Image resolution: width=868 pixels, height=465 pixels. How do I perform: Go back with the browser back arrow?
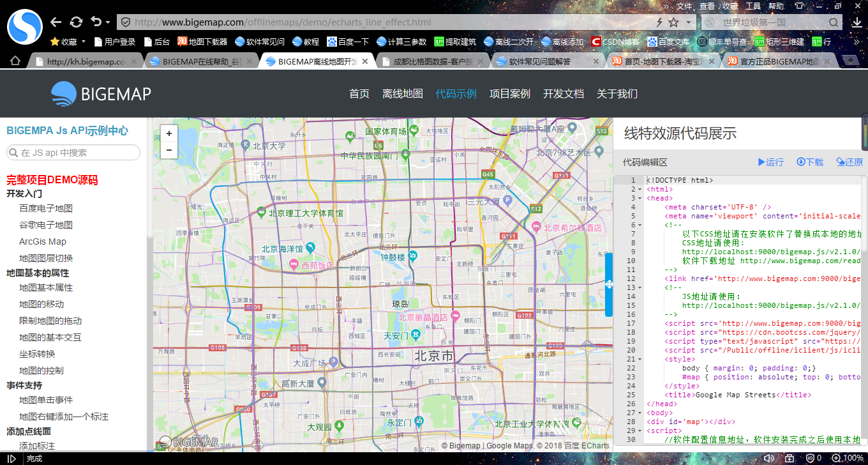pos(56,22)
